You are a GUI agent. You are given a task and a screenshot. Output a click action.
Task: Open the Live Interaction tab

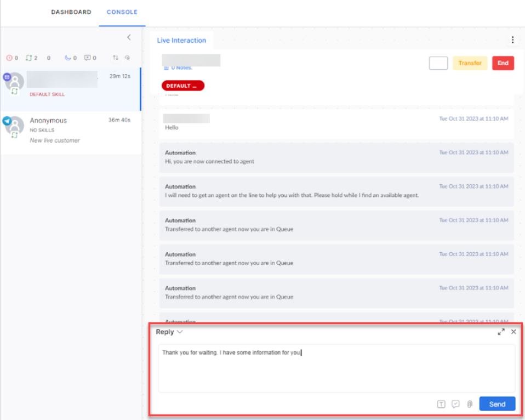[x=181, y=41]
